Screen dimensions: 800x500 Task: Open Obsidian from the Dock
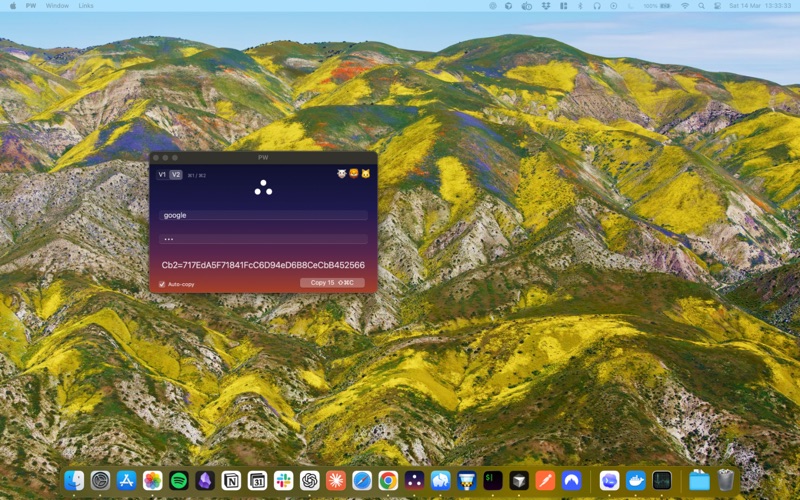pyautogui.click(x=205, y=481)
